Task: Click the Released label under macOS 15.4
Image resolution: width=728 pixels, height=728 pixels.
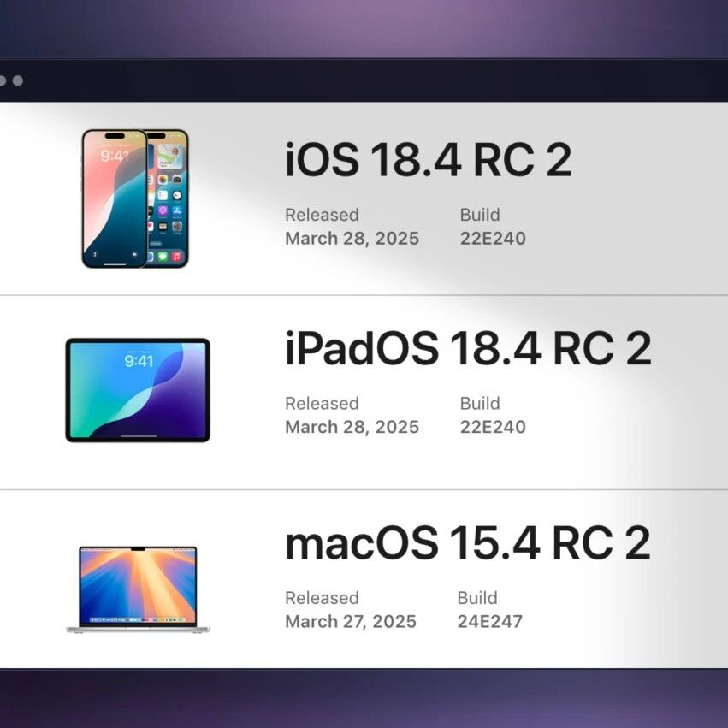Action: 322,598
